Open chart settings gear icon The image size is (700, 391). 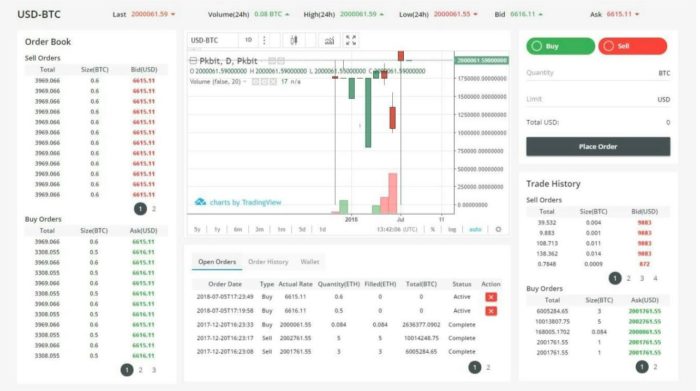point(498,229)
